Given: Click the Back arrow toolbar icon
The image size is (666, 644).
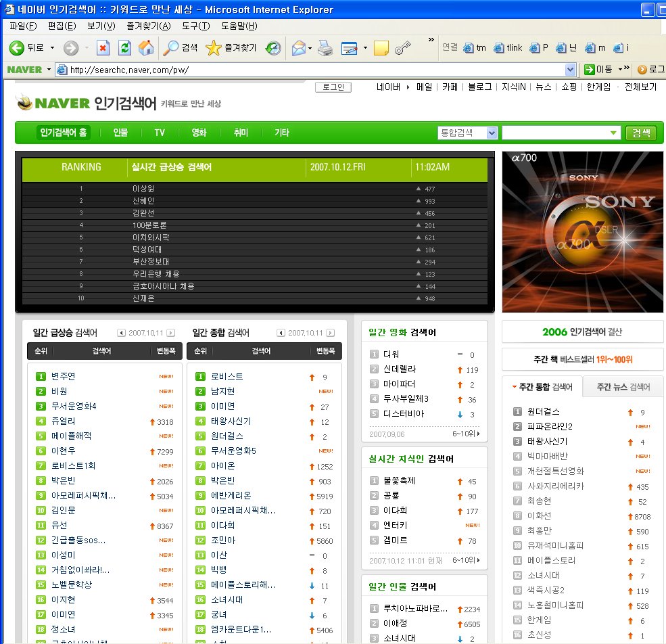Looking at the screenshot, I should [x=16, y=47].
